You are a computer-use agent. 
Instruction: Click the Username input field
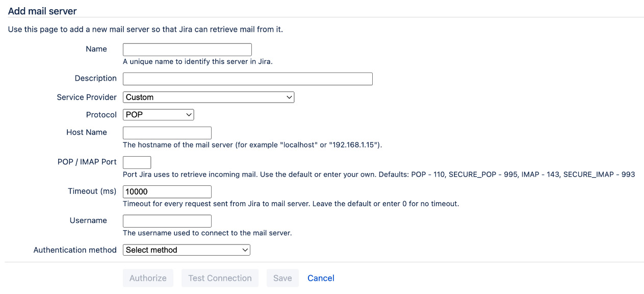(167, 220)
